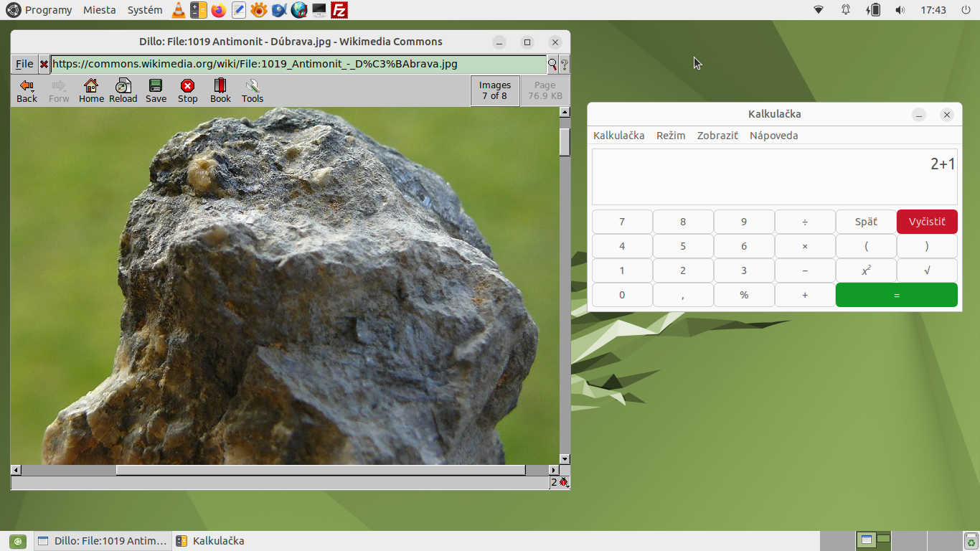Click calculator multiply × key

coord(805,246)
